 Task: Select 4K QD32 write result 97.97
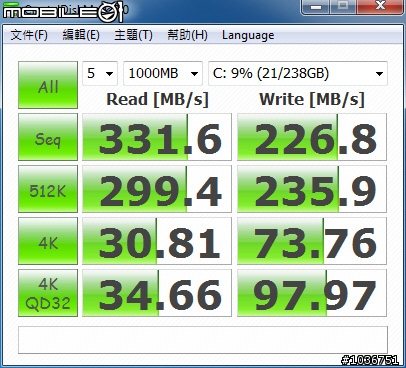click(312, 293)
